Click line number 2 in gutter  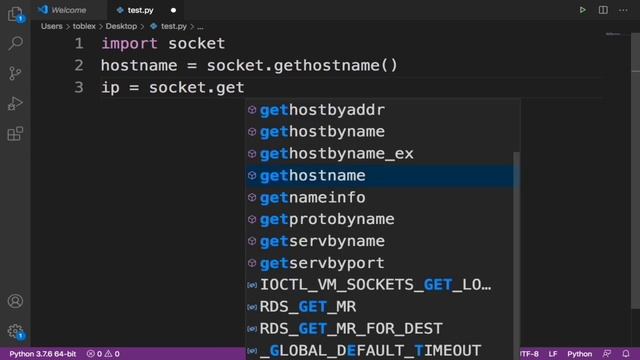click(79, 65)
